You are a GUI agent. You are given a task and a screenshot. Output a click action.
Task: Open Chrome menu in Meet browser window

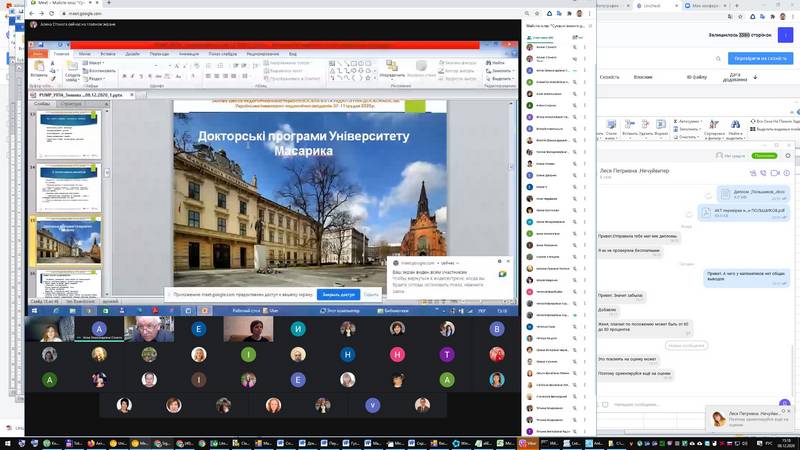589,14
